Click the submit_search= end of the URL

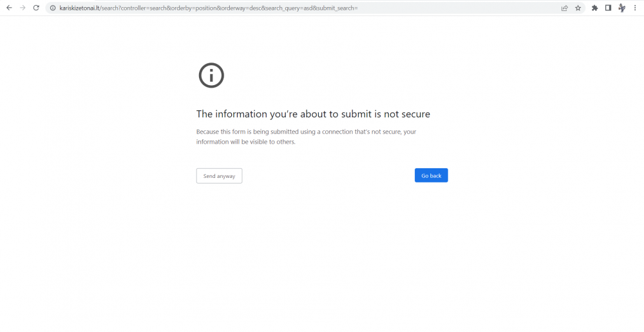click(x=337, y=8)
